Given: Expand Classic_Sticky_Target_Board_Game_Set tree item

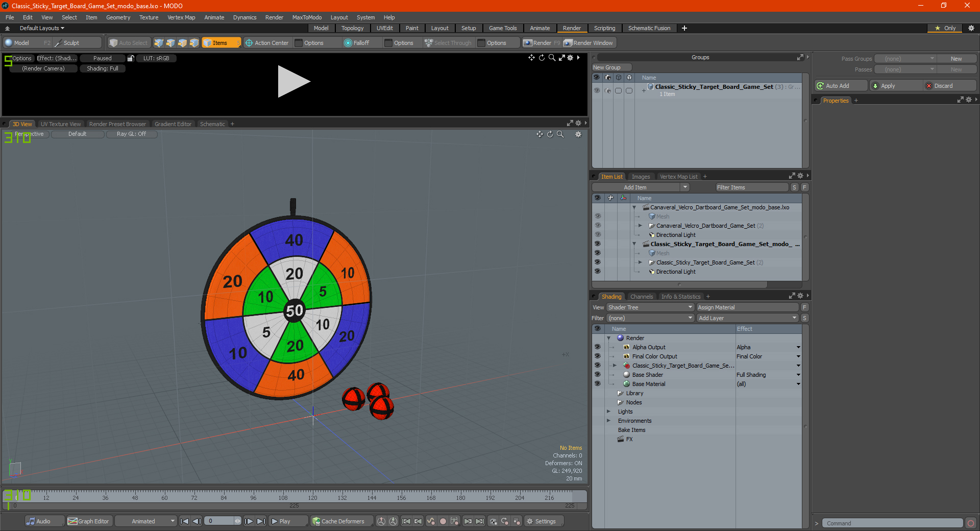Looking at the screenshot, I should (640, 262).
